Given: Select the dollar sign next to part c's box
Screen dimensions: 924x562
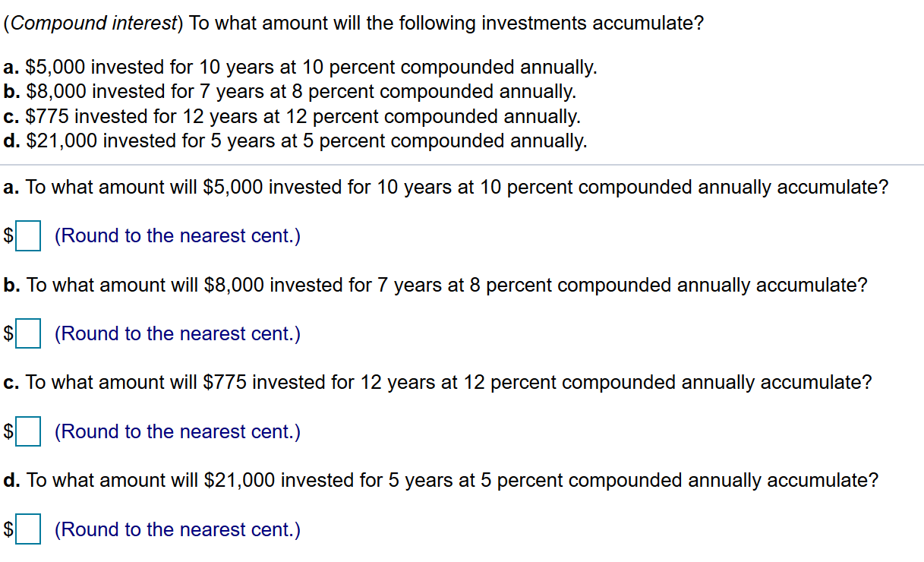Looking at the screenshot, I should [x=8, y=432].
